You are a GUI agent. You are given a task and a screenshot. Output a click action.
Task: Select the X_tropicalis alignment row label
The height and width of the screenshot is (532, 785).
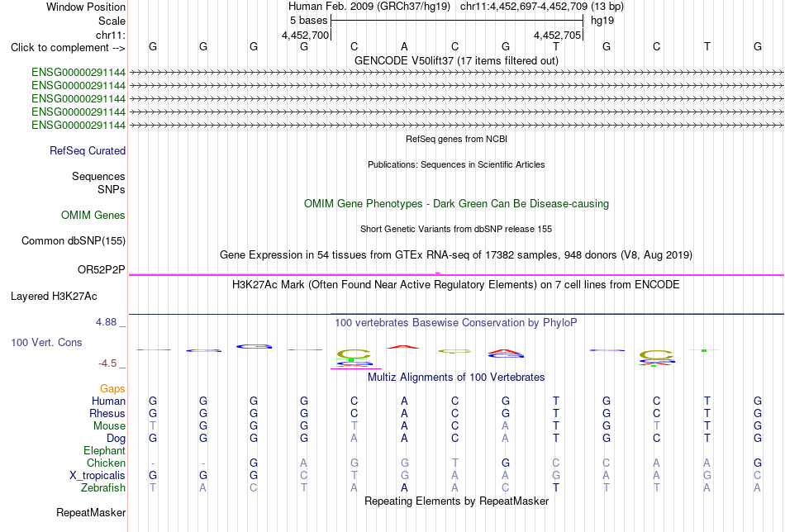(x=98, y=476)
